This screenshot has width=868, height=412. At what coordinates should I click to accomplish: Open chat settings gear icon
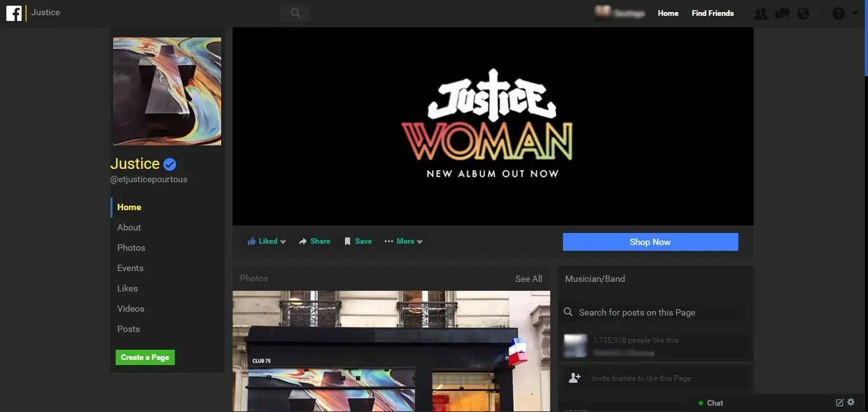pyautogui.click(x=851, y=402)
